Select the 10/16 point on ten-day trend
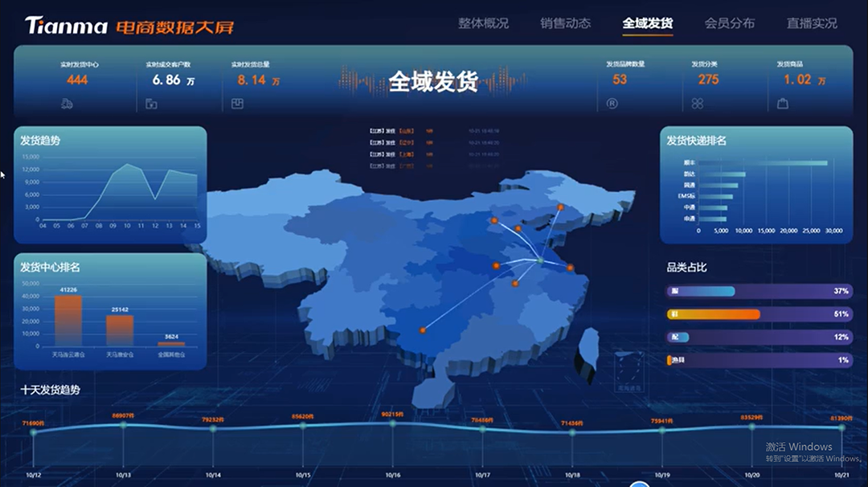Viewport: 868px width, 487px height. (392, 424)
